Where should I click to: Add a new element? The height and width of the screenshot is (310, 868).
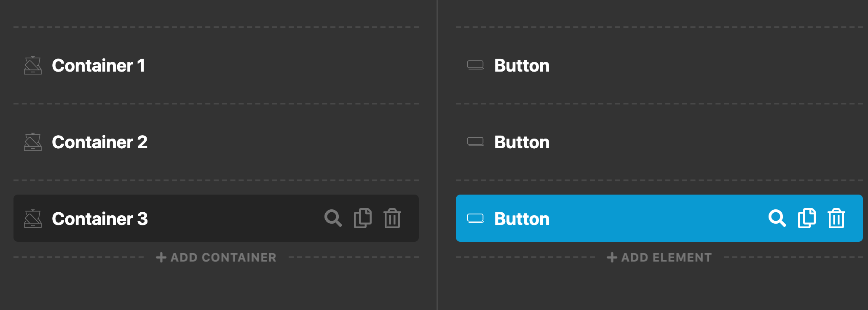click(659, 257)
